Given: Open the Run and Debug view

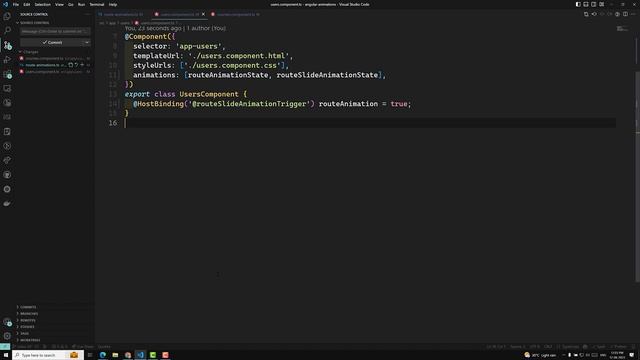Looking at the screenshot, I should [7, 60].
